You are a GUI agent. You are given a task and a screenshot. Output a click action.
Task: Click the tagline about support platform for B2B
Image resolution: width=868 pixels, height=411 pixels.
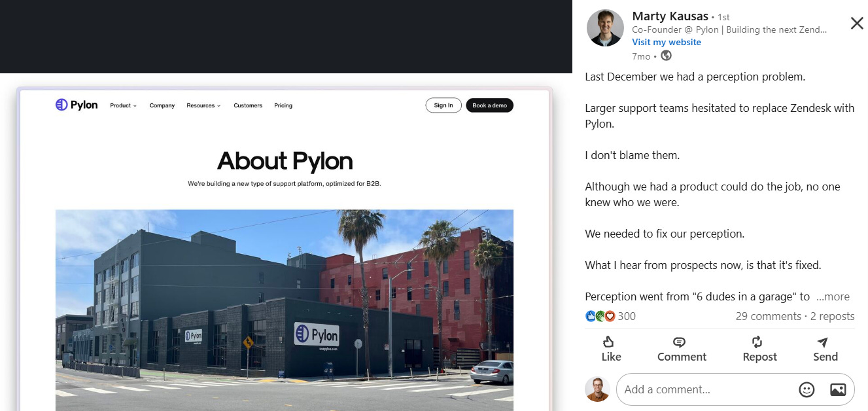(x=285, y=184)
